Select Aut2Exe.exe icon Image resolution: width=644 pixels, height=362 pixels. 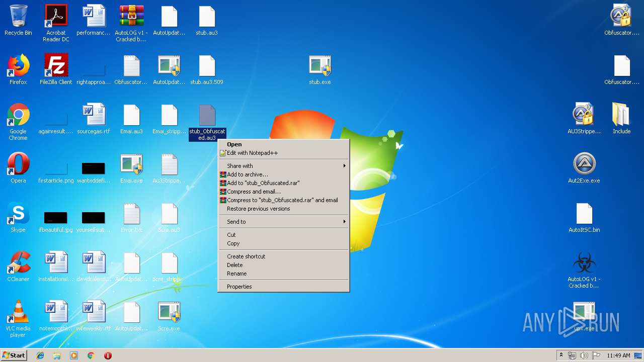point(584,168)
